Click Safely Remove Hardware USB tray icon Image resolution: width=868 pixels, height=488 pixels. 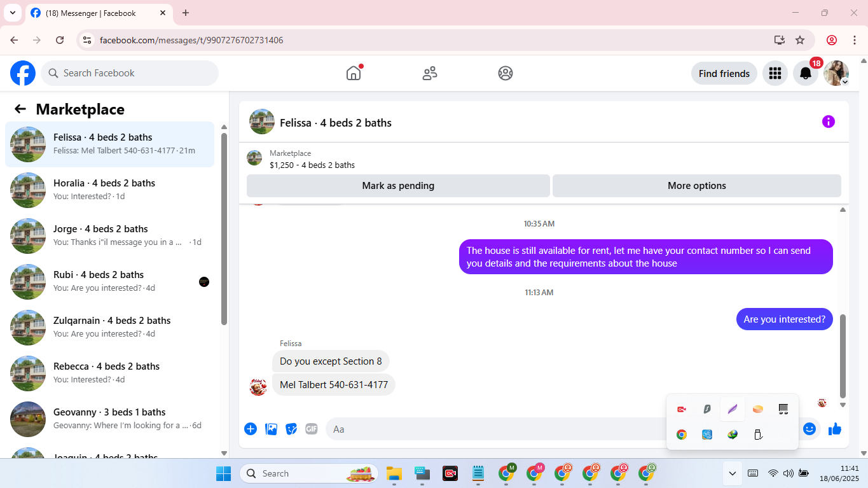tap(758, 435)
